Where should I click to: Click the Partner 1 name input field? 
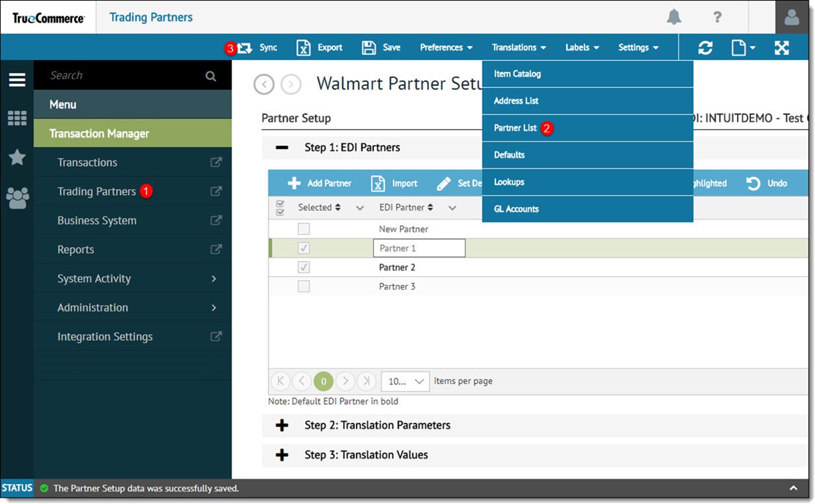pos(419,248)
